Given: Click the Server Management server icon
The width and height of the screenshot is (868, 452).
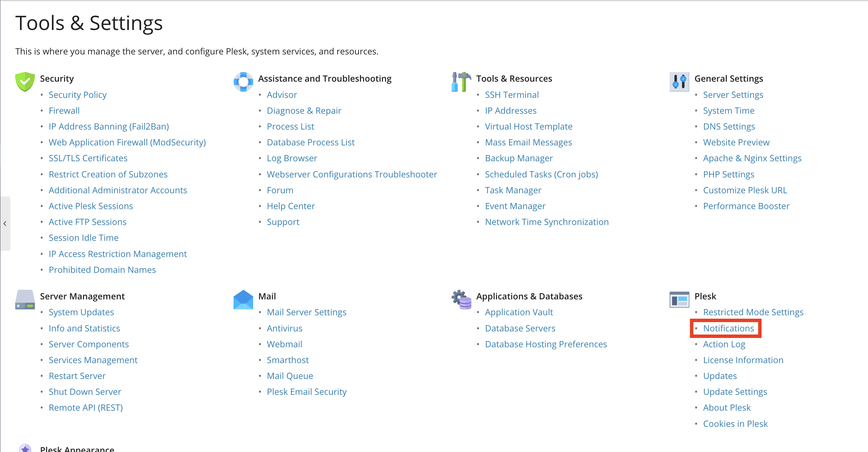Looking at the screenshot, I should pyautogui.click(x=25, y=299).
